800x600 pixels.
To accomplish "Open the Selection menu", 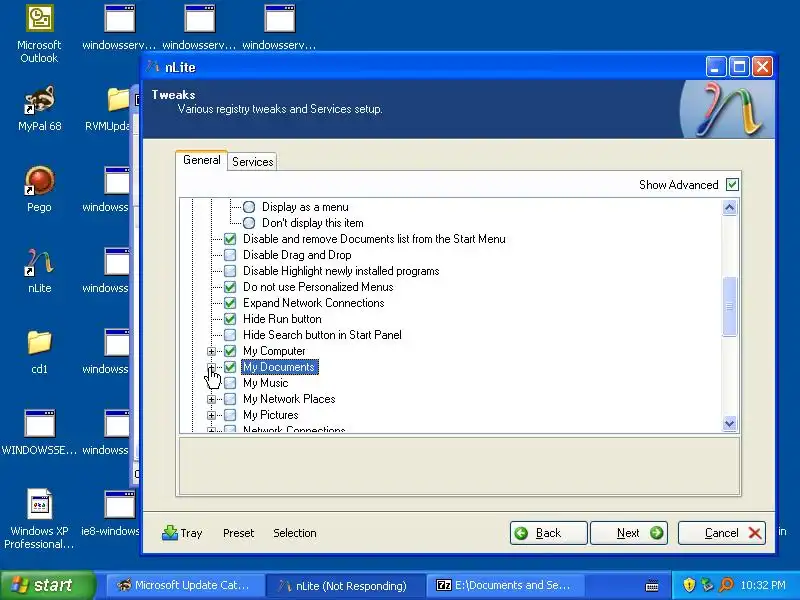I will [x=294, y=533].
